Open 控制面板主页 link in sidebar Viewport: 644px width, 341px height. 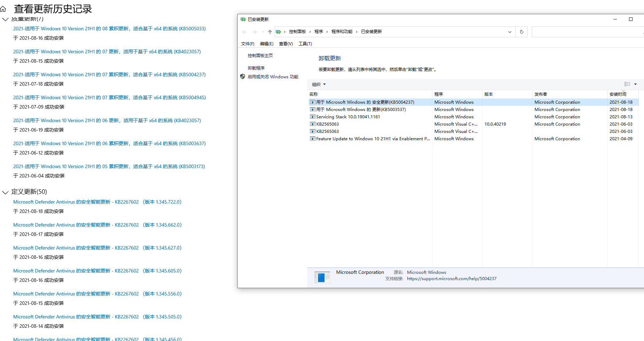pyautogui.click(x=260, y=56)
